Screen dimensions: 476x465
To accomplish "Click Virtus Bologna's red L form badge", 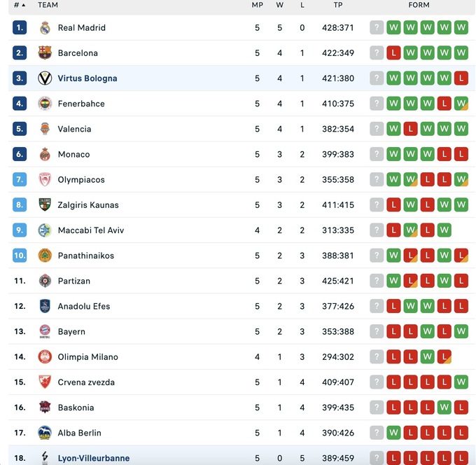I will pos(461,78).
